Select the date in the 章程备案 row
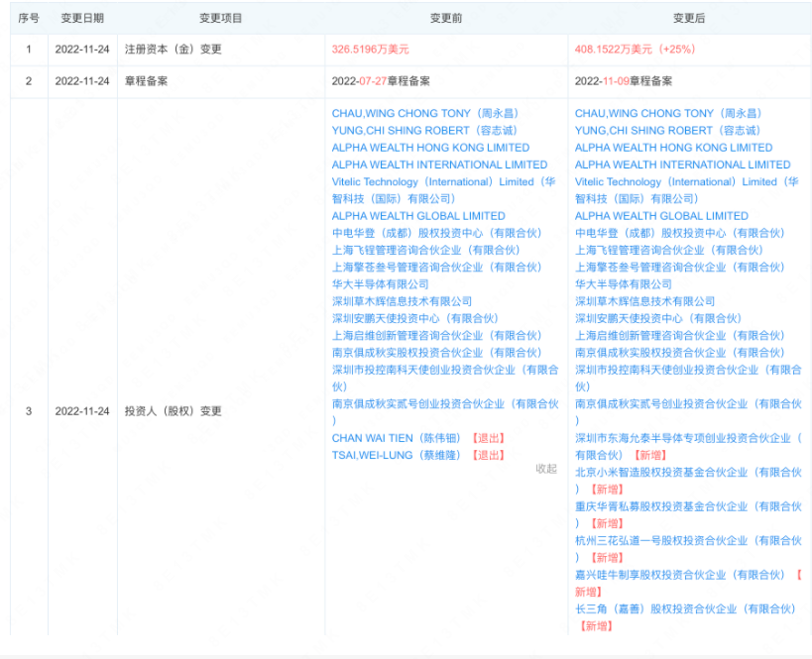The image size is (812, 659). point(82,80)
